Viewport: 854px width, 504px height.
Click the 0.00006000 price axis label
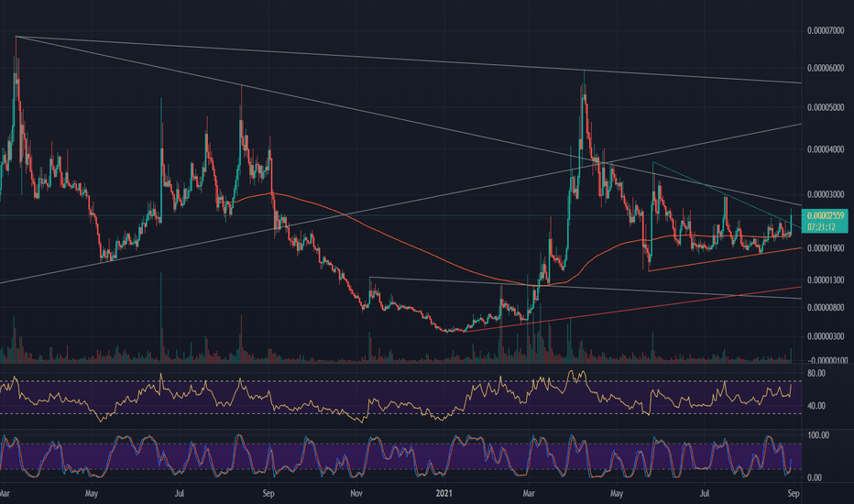click(826, 69)
